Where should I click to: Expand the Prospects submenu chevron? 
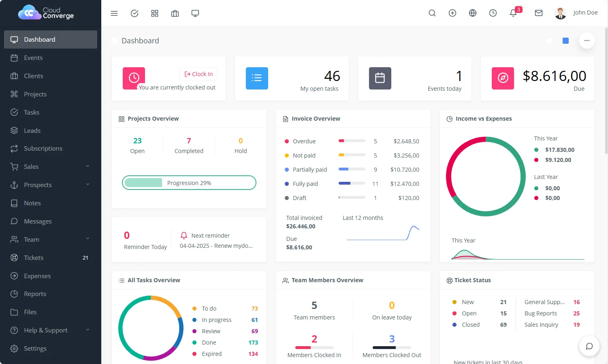click(x=87, y=185)
